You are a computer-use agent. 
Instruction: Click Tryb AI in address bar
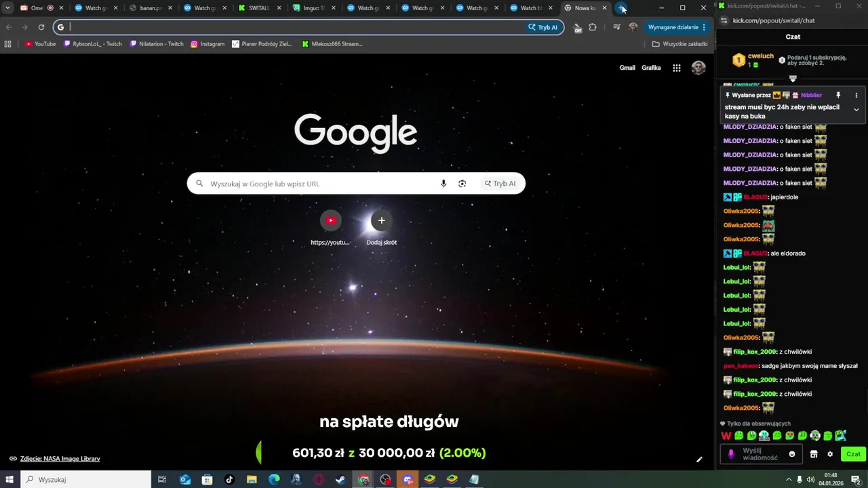(543, 27)
